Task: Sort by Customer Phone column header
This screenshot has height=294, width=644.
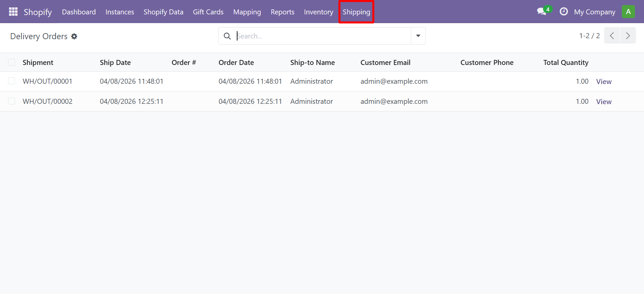Action: point(487,63)
